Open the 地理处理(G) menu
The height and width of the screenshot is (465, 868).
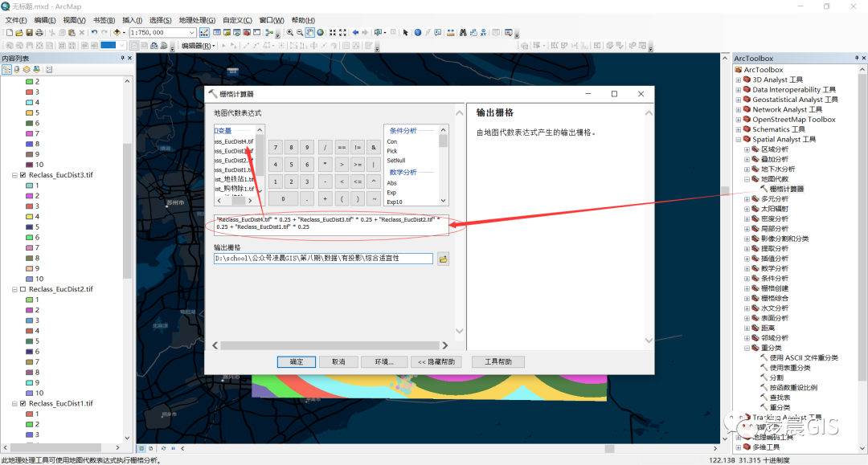pyautogui.click(x=197, y=20)
